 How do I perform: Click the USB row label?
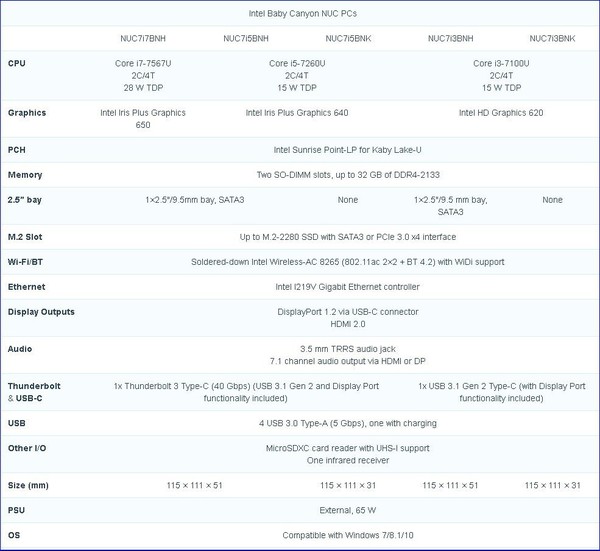click(x=16, y=423)
